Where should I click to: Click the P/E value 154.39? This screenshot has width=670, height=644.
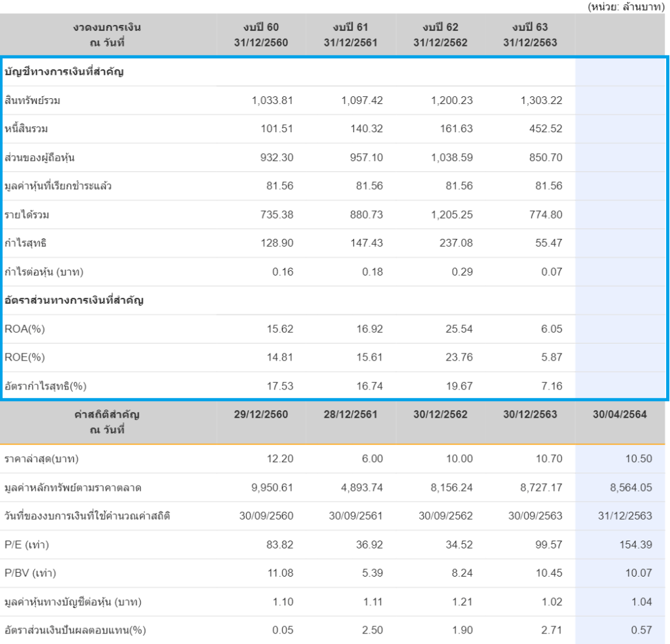pos(635,545)
